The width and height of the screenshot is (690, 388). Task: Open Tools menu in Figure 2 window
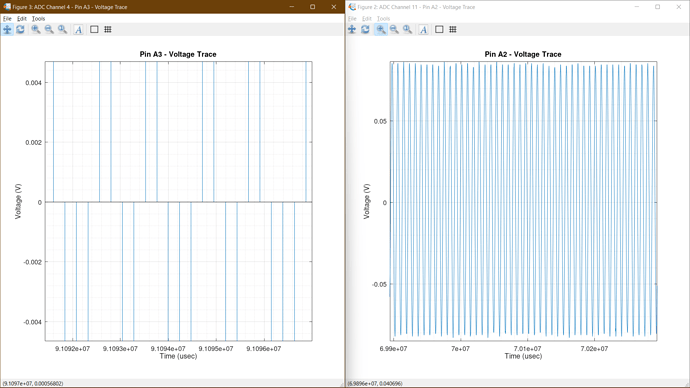(x=383, y=18)
